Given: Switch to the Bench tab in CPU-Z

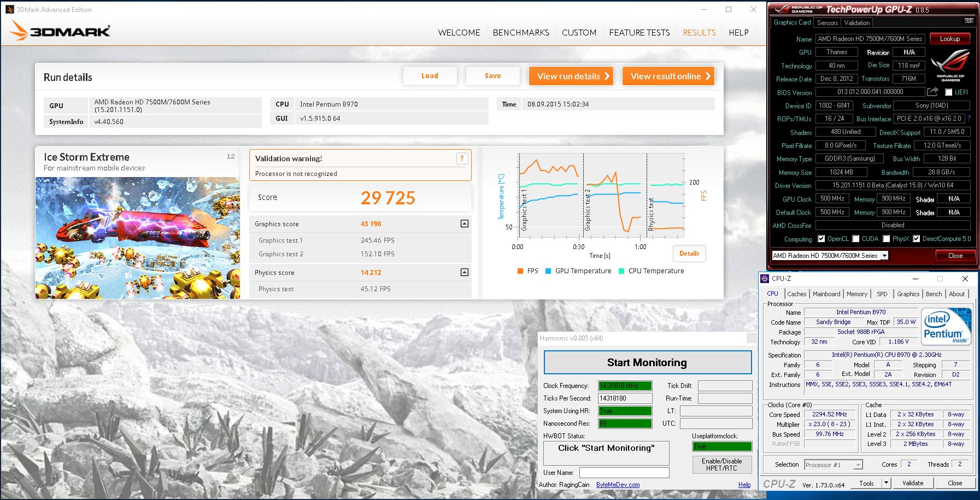Looking at the screenshot, I should point(934,294).
